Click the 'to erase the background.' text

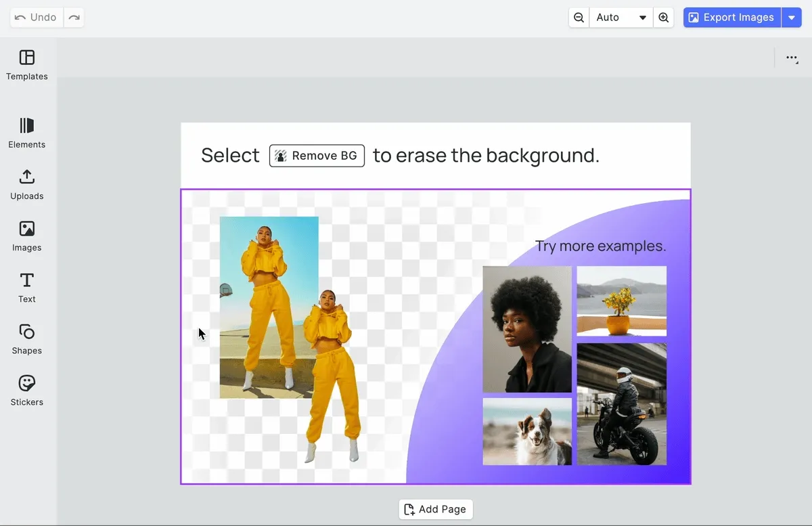pyautogui.click(x=486, y=156)
